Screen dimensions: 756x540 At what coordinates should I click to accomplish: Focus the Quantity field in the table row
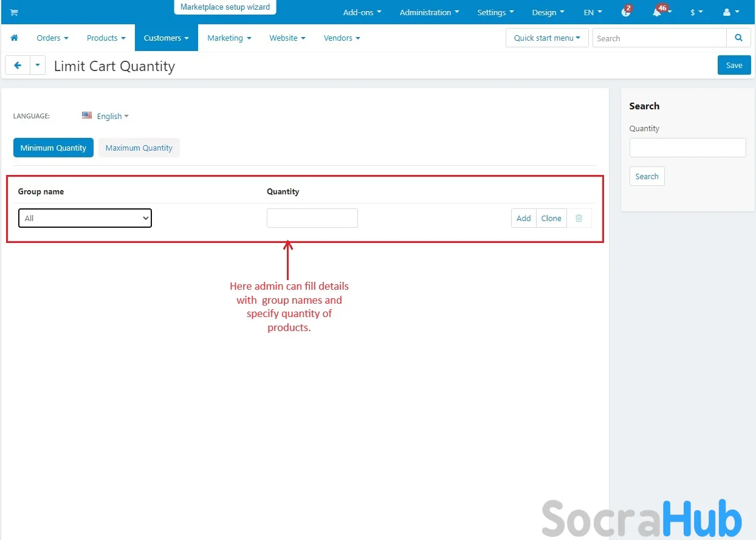(x=312, y=218)
